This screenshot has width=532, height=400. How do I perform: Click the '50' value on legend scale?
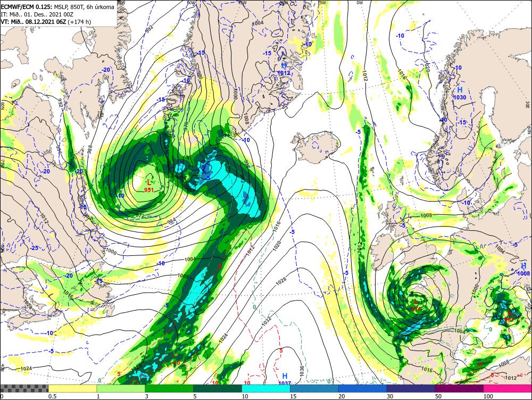pos(438,396)
